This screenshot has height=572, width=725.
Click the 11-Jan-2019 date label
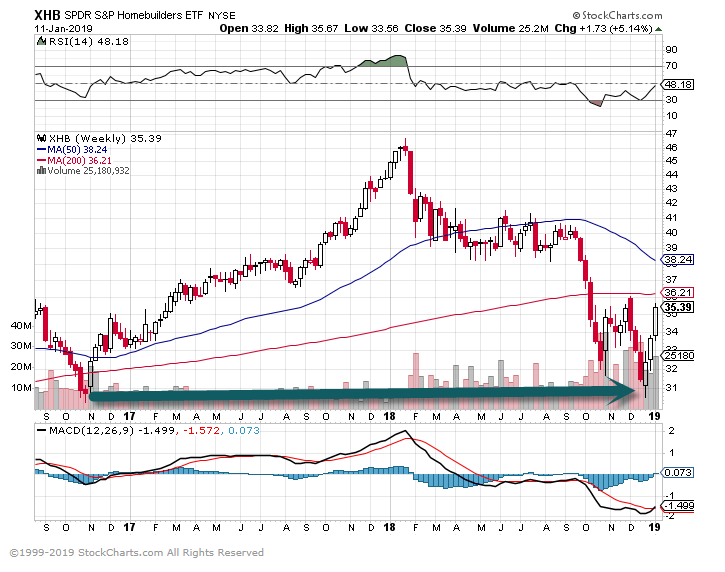(x=63, y=28)
